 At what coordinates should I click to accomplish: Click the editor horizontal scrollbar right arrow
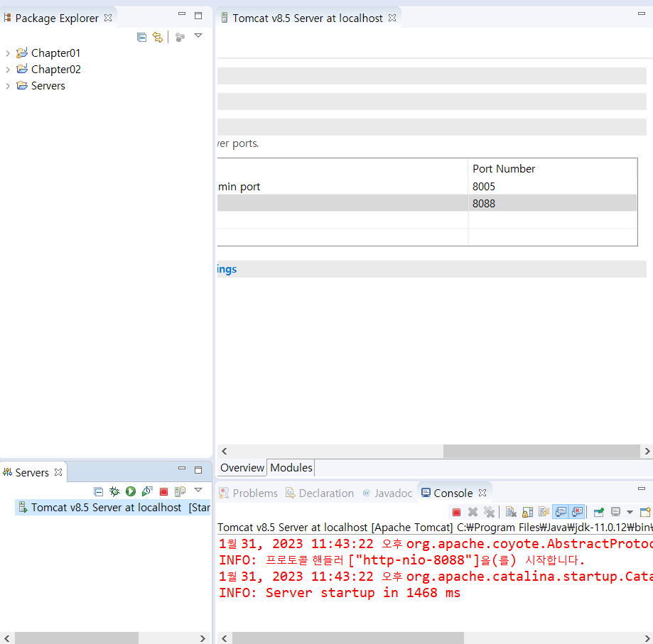(647, 451)
